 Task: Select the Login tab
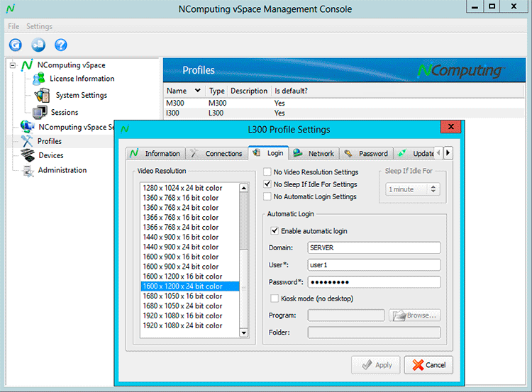268,153
